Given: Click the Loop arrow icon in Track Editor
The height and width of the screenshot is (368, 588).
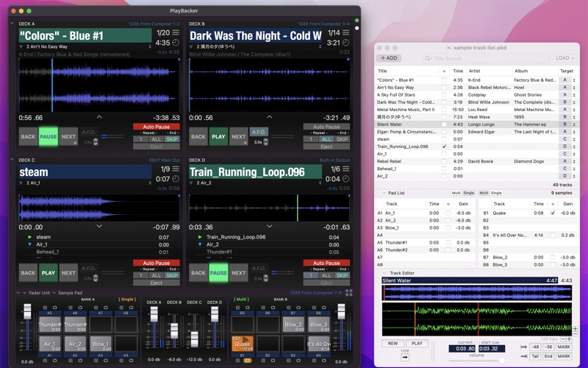Looking at the screenshot, I should coord(405,356).
